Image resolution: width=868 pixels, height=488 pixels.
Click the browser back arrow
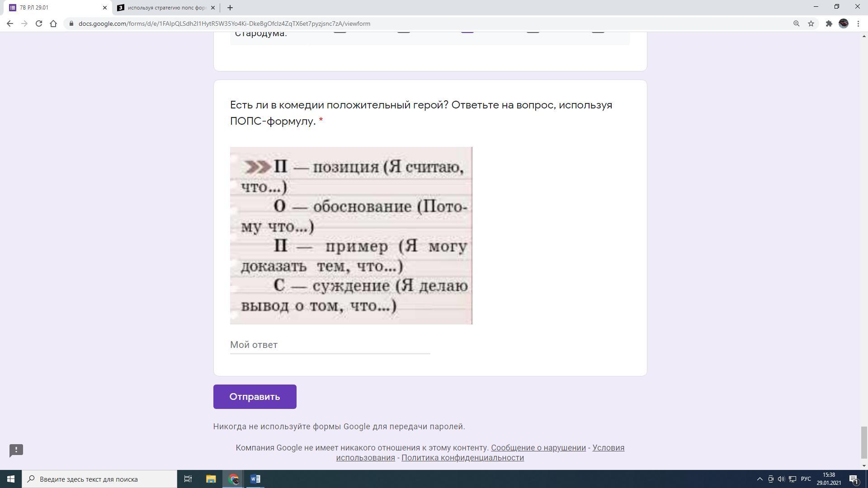(x=10, y=23)
